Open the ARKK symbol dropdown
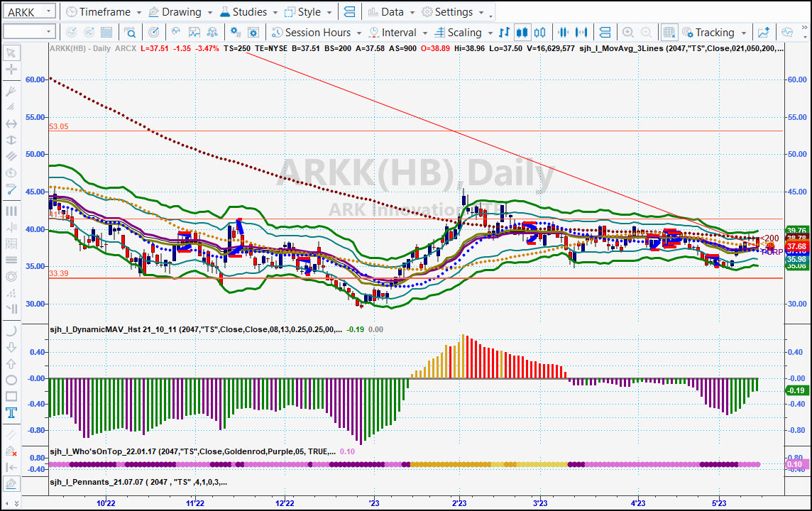This screenshot has height=511, width=812. (48, 11)
